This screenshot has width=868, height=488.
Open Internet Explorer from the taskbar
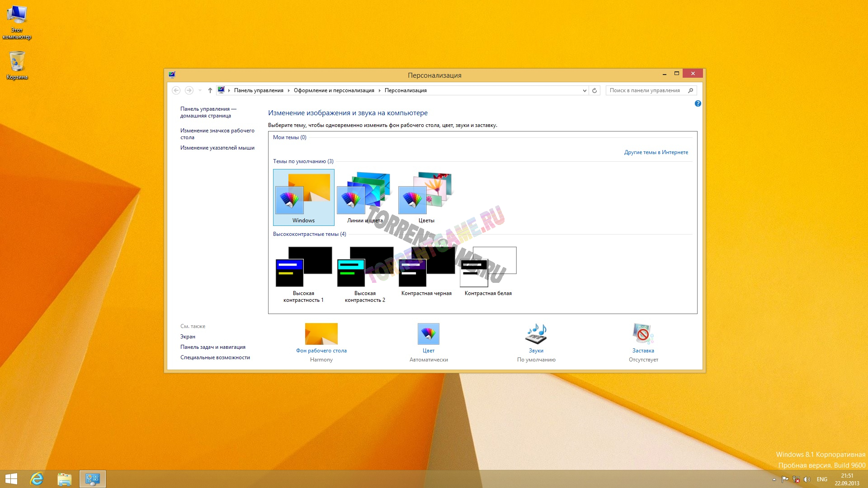pos(37,479)
